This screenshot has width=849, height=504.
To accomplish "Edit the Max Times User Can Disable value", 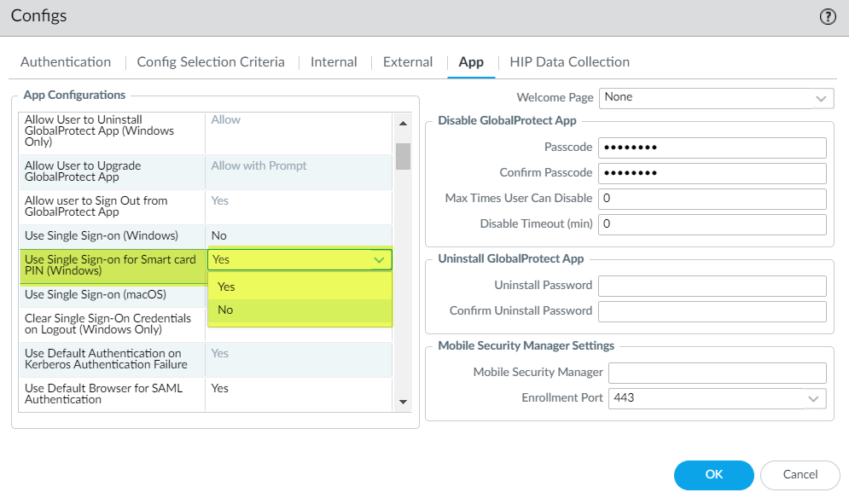I will 712,199.
